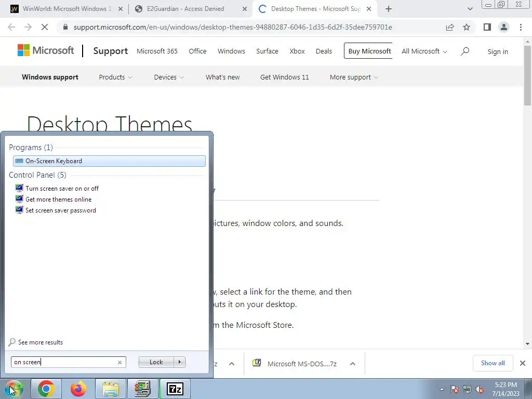
Task: Click the Windows Start orb
Action: (14, 389)
